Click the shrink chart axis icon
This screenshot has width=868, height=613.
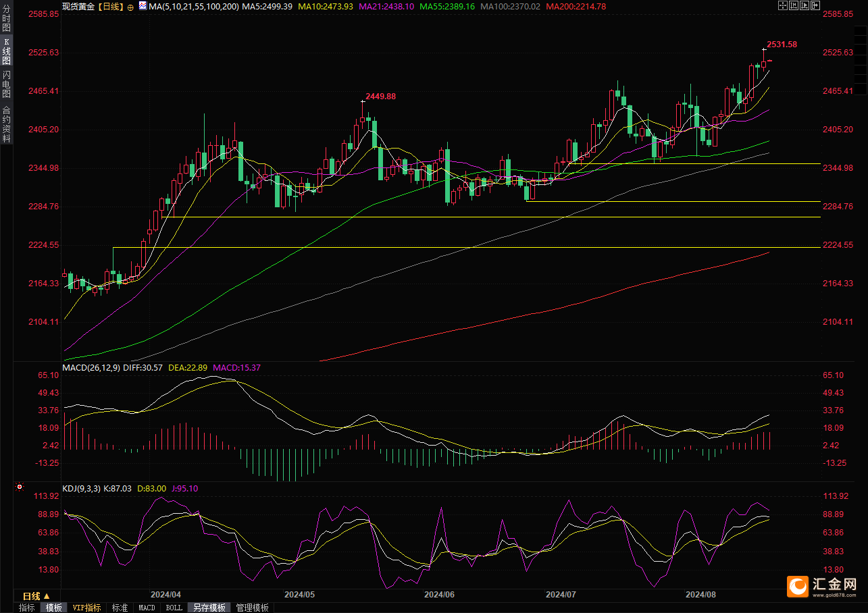(x=794, y=5)
